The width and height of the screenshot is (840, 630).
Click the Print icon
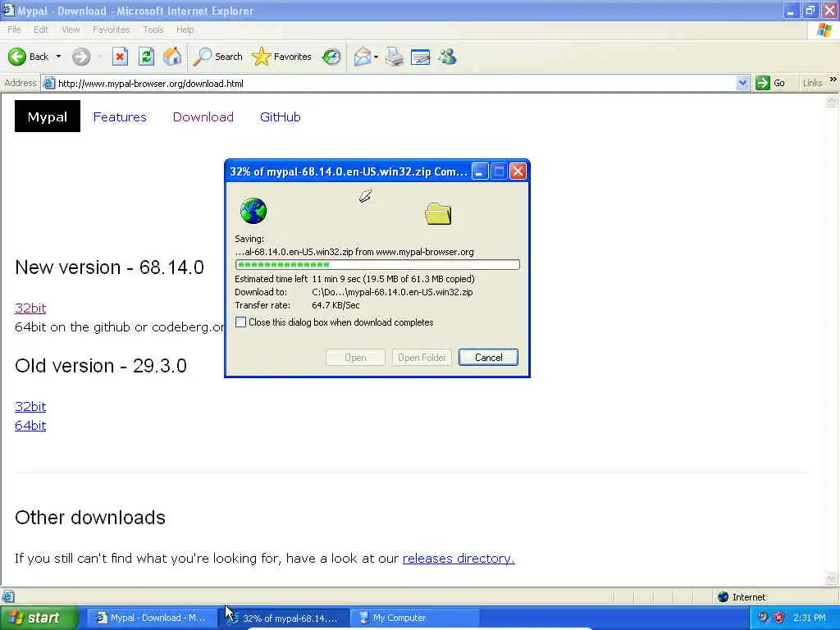[x=395, y=57]
